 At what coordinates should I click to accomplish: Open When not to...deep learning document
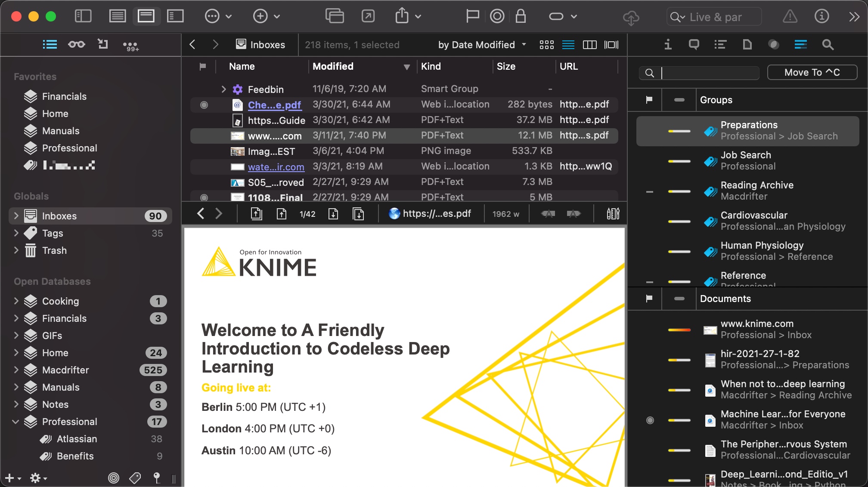tap(783, 389)
